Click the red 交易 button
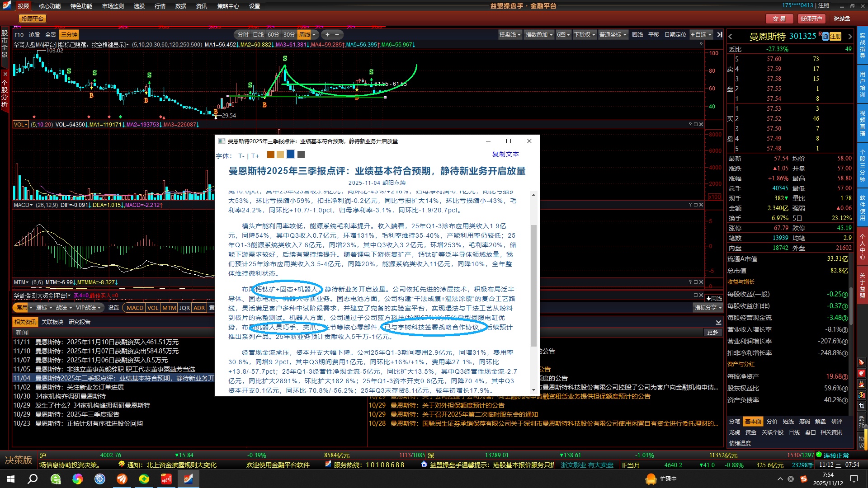Screen dimensions: 868x488 coord(779,19)
